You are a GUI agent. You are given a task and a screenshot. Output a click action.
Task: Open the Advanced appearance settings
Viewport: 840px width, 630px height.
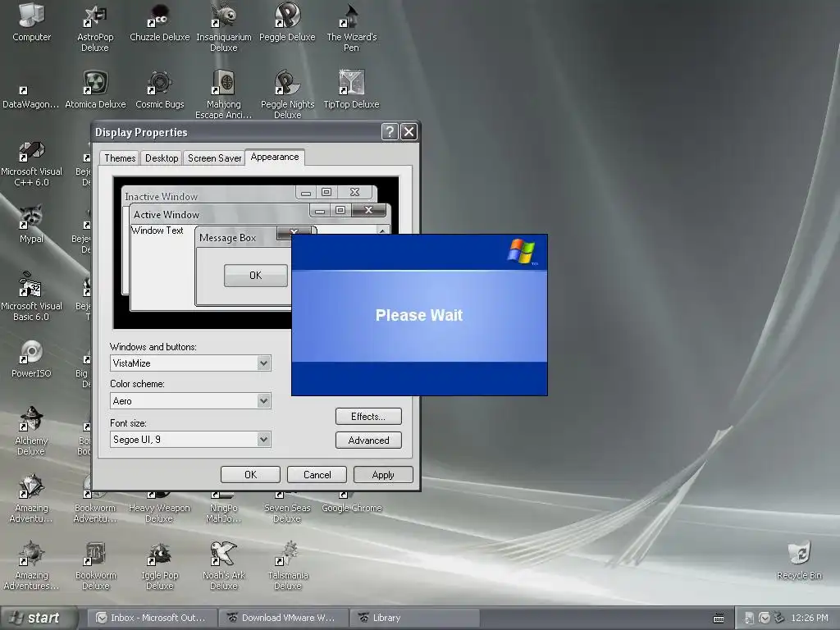(368, 441)
